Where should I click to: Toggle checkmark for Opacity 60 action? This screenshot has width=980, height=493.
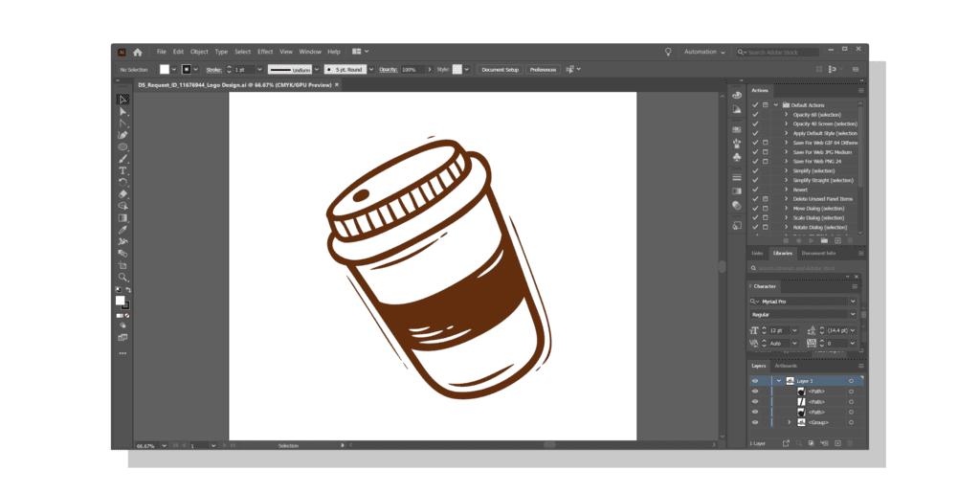[755, 115]
